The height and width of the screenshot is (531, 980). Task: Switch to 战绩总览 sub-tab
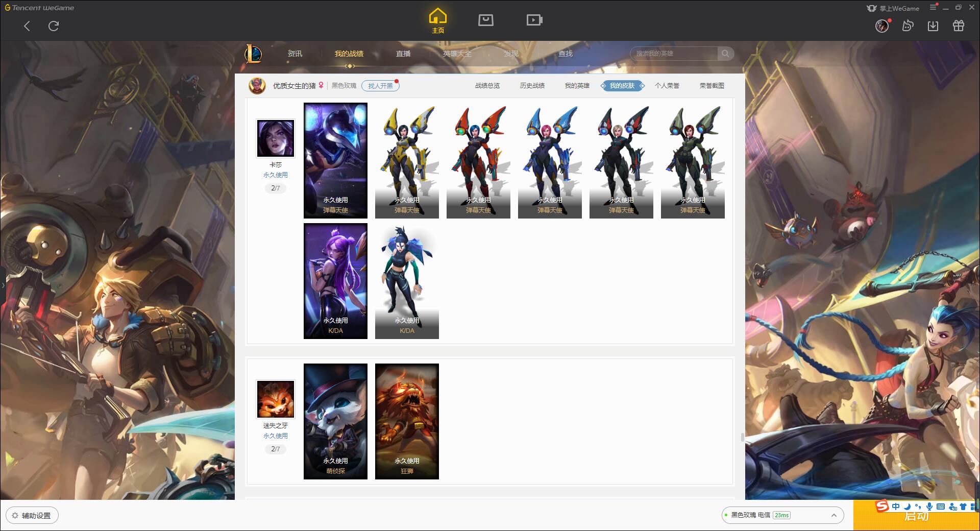(487, 86)
